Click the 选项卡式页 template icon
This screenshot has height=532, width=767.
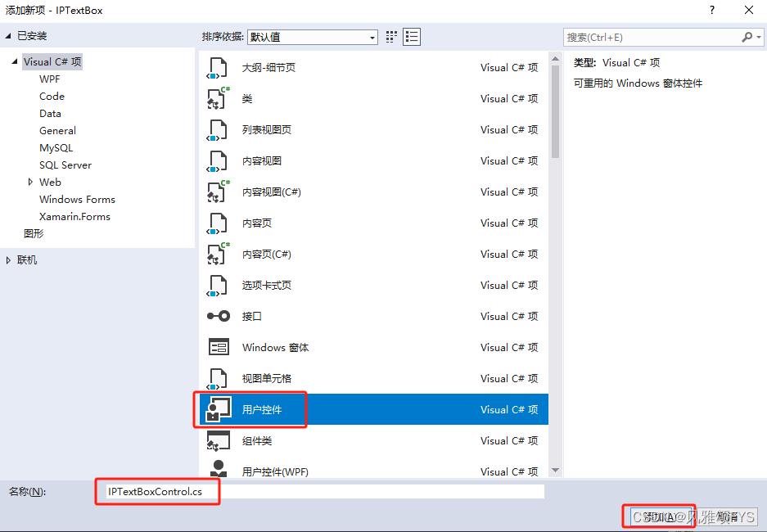(217, 285)
